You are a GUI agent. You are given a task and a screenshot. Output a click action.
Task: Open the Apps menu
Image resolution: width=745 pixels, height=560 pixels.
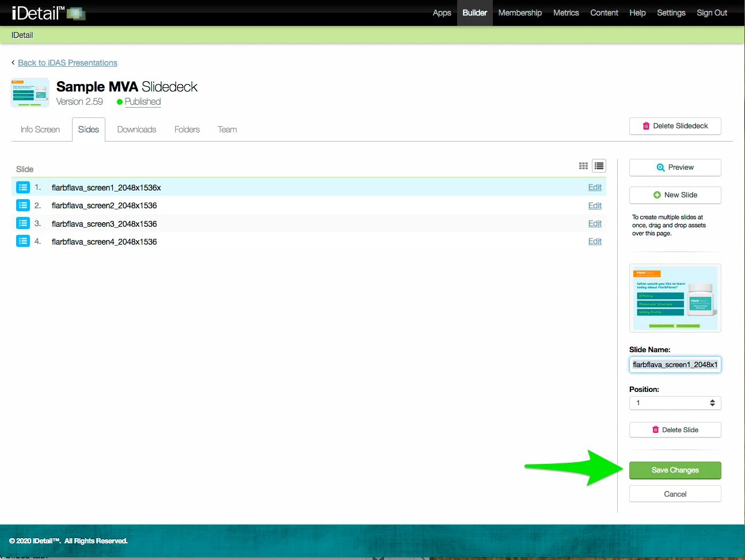point(442,13)
